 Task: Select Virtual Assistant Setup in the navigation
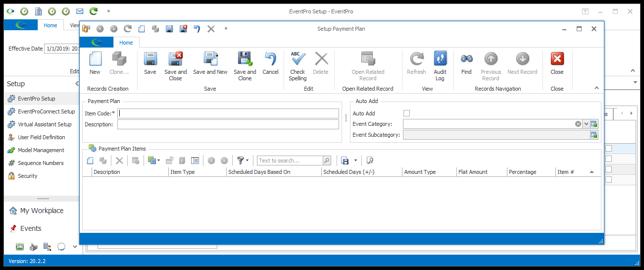pos(42,124)
